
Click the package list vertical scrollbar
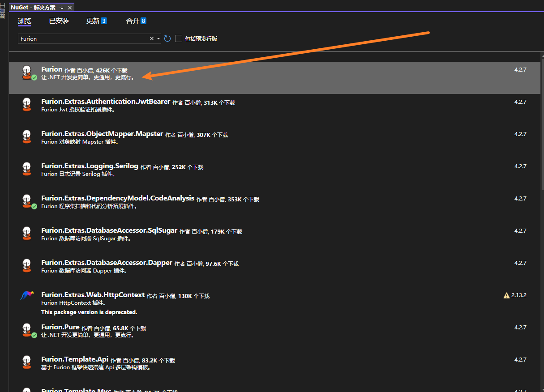[541, 134]
